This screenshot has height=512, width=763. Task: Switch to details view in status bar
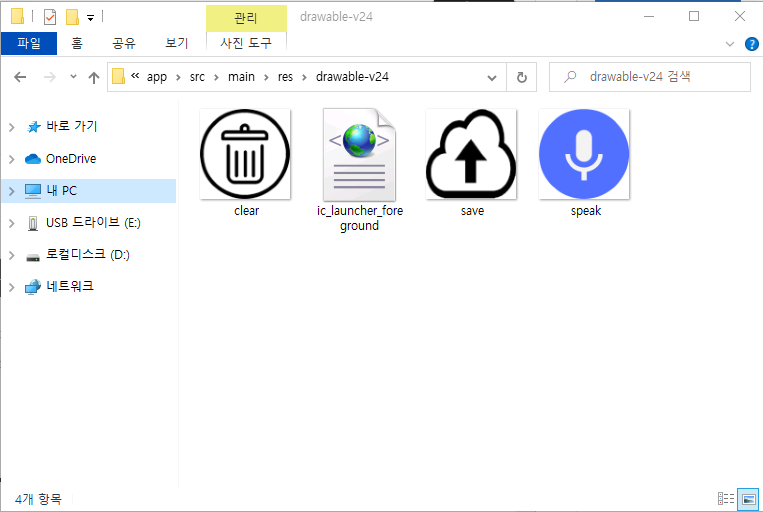(x=726, y=498)
